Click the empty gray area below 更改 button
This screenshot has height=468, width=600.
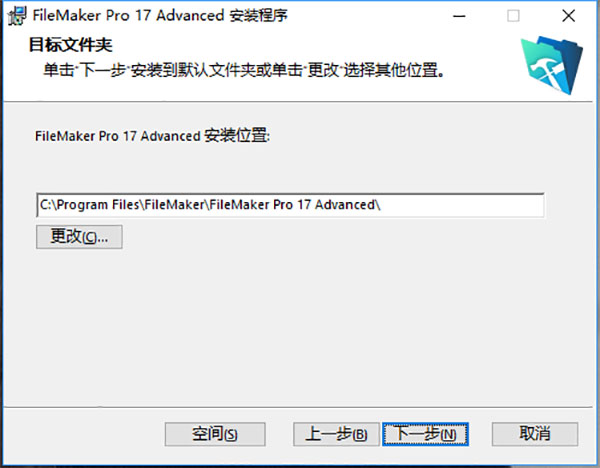tap(291, 325)
